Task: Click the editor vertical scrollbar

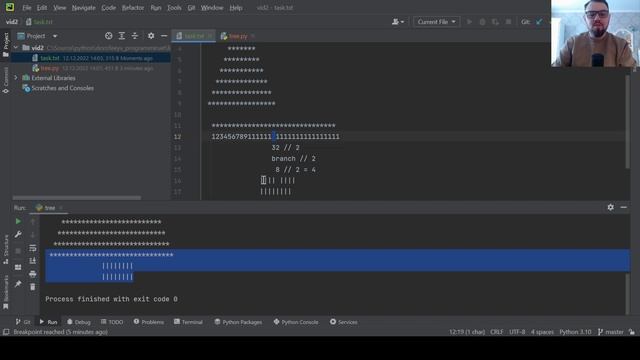Action: (x=628, y=121)
